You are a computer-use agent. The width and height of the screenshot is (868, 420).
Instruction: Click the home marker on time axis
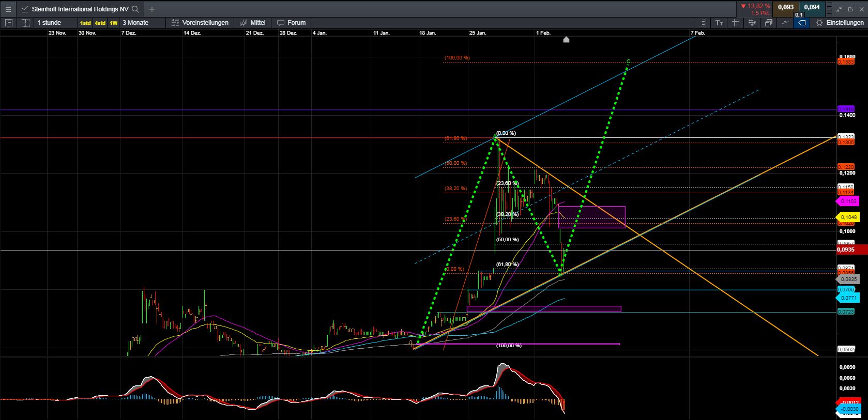click(x=566, y=39)
